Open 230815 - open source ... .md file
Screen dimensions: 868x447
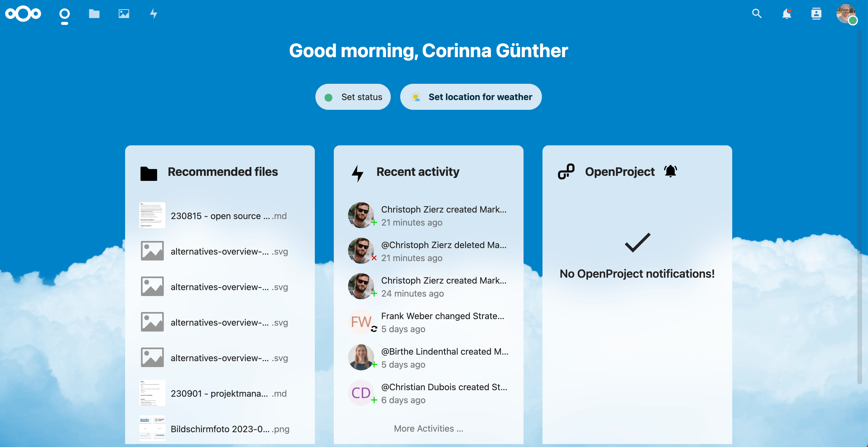pyautogui.click(x=222, y=216)
